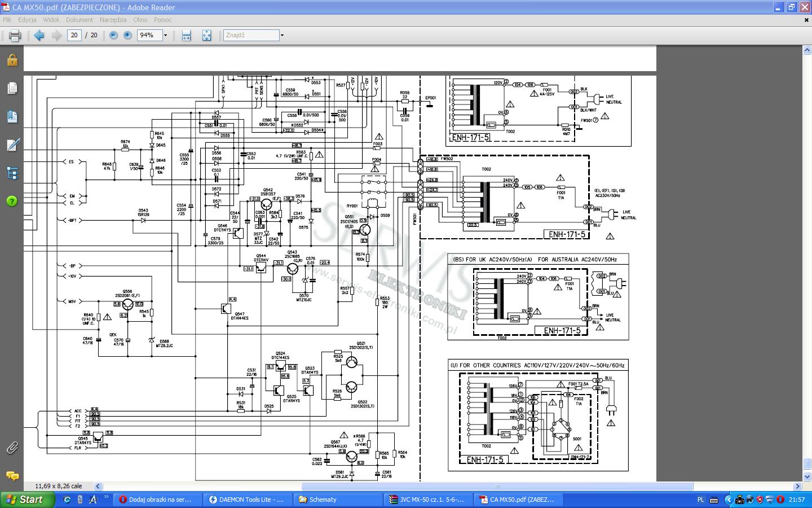Image resolution: width=812 pixels, height=508 pixels.
Task: Zoom out with the minus button
Action: point(113,35)
